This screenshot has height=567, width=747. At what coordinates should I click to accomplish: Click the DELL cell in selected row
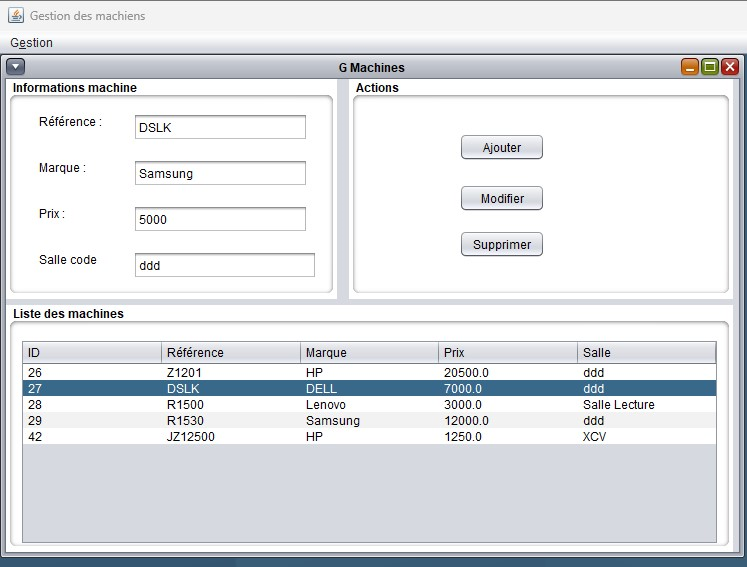[x=370, y=388]
